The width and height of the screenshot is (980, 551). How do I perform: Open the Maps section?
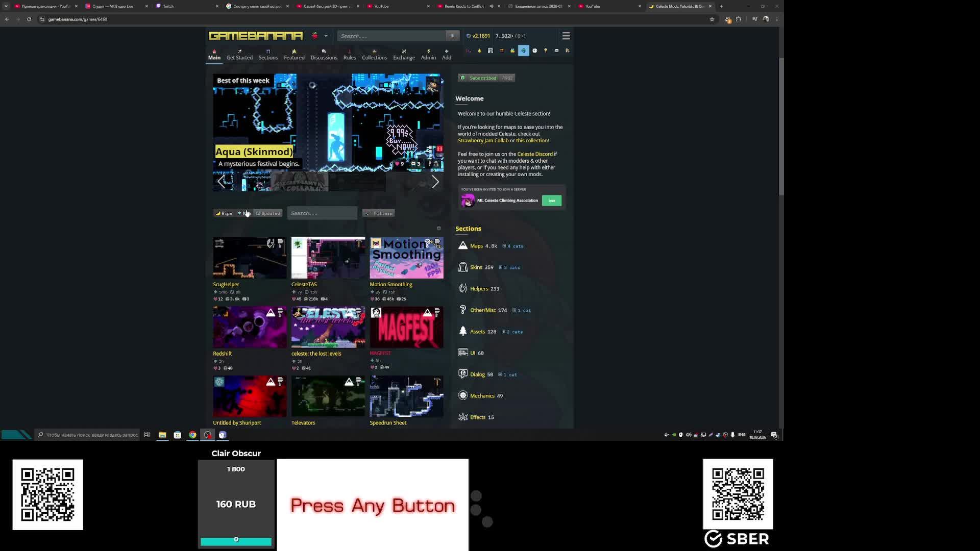476,246
